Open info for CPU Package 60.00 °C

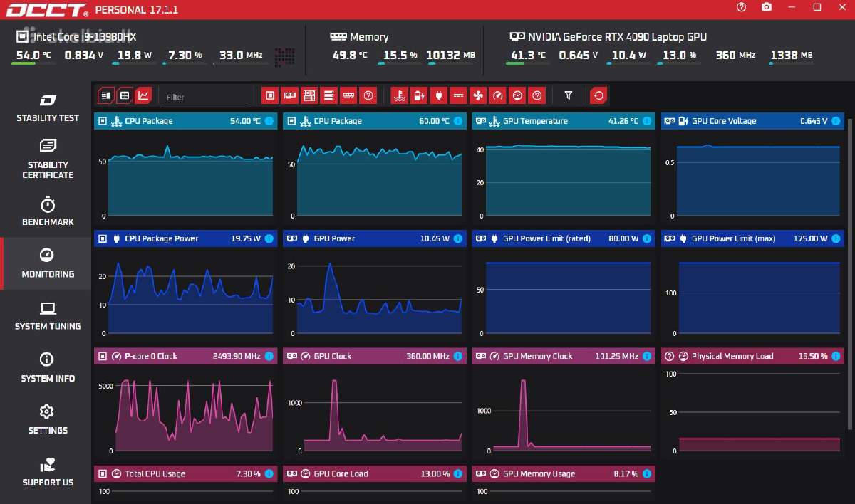pos(457,121)
